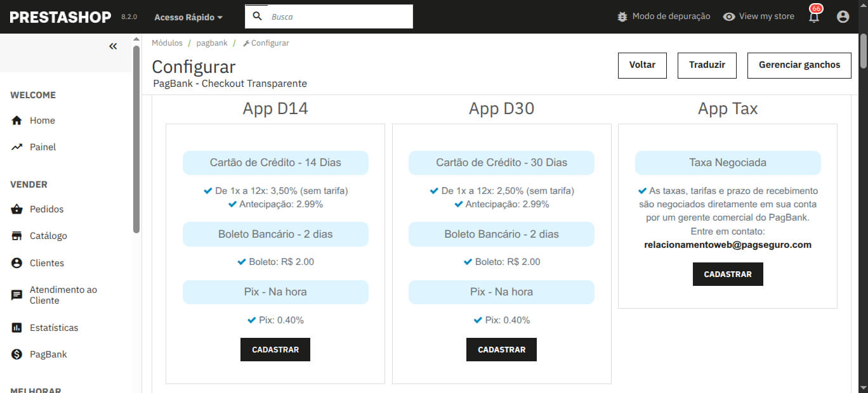Open Atendimento ao Cliente menu item
Viewport: 868px width, 393px height.
63,295
